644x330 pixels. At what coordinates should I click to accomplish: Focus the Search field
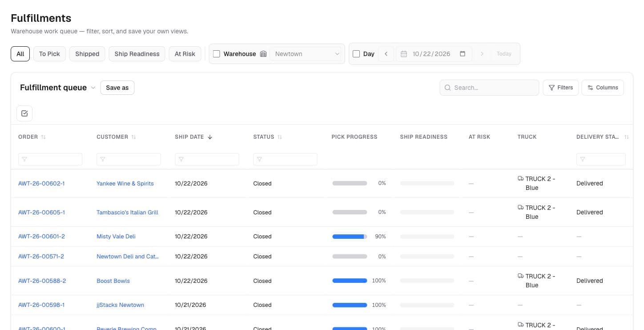(489, 88)
